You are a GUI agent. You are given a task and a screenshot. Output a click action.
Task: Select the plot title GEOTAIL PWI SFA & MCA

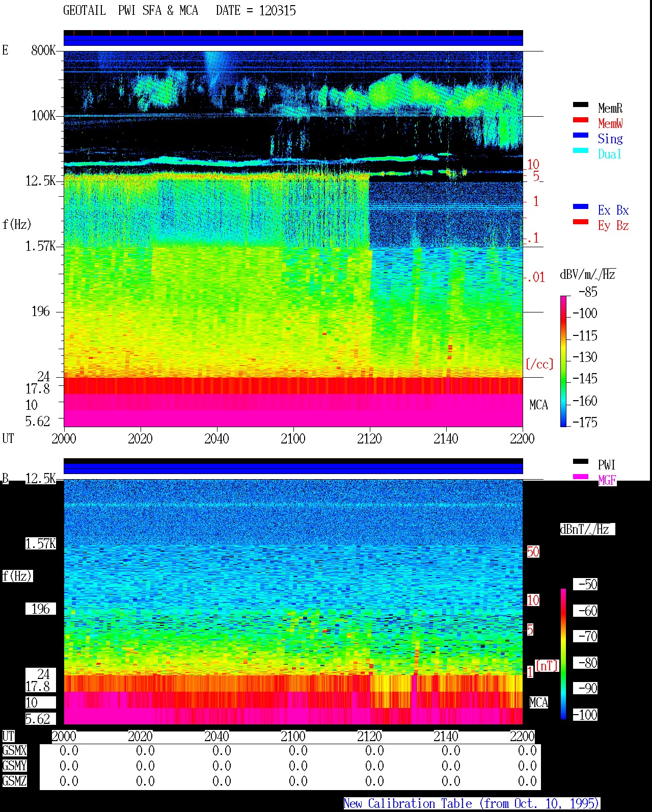[130, 10]
